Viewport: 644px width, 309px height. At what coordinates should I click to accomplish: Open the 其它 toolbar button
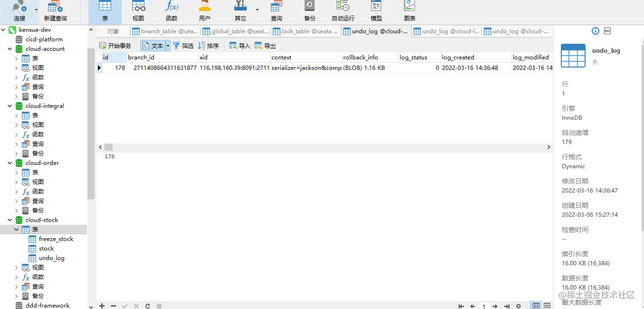240,11
